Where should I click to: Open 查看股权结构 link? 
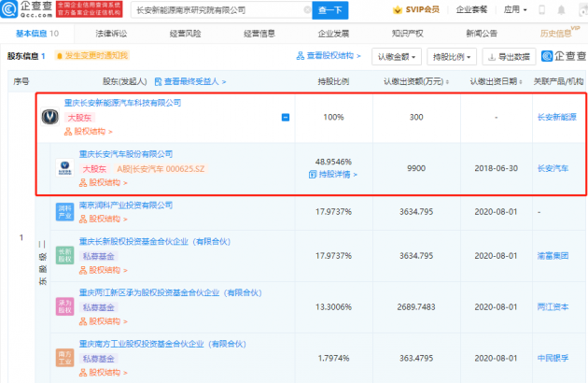pos(329,56)
